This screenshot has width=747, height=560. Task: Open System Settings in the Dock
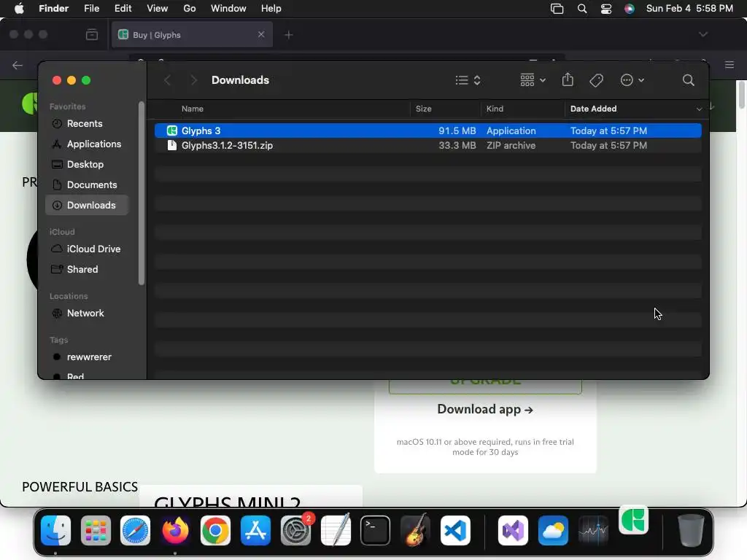(295, 531)
